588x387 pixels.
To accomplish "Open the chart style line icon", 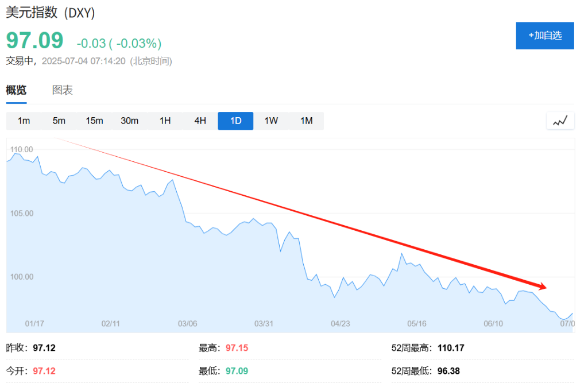I will (x=560, y=121).
